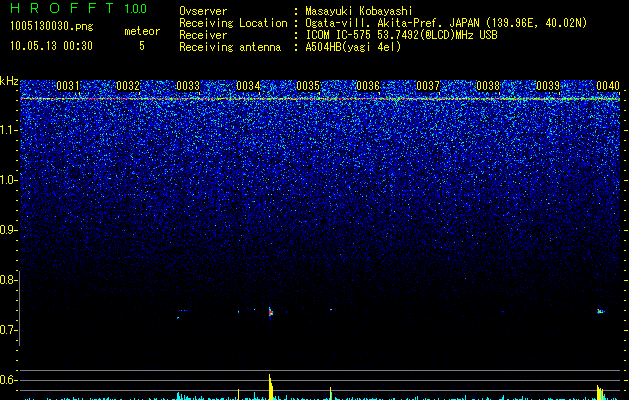Click the Receiver label text
The image size is (629, 400).
tap(203, 35)
